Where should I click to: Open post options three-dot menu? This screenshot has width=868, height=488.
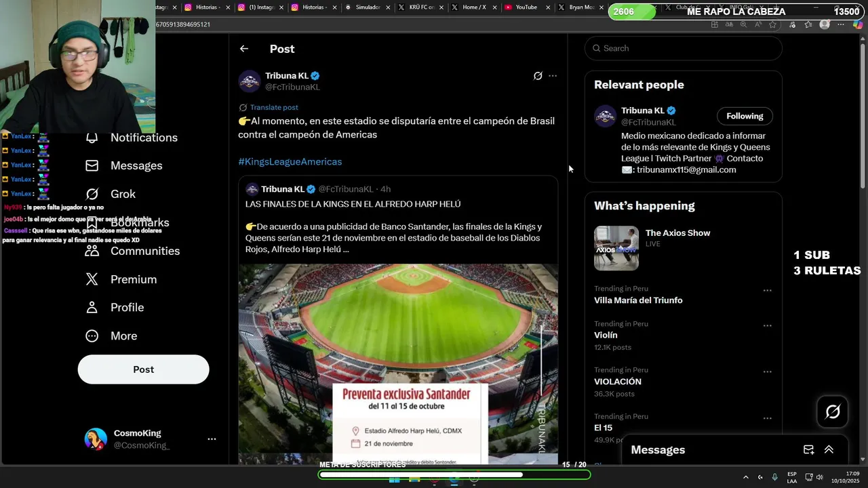point(553,76)
